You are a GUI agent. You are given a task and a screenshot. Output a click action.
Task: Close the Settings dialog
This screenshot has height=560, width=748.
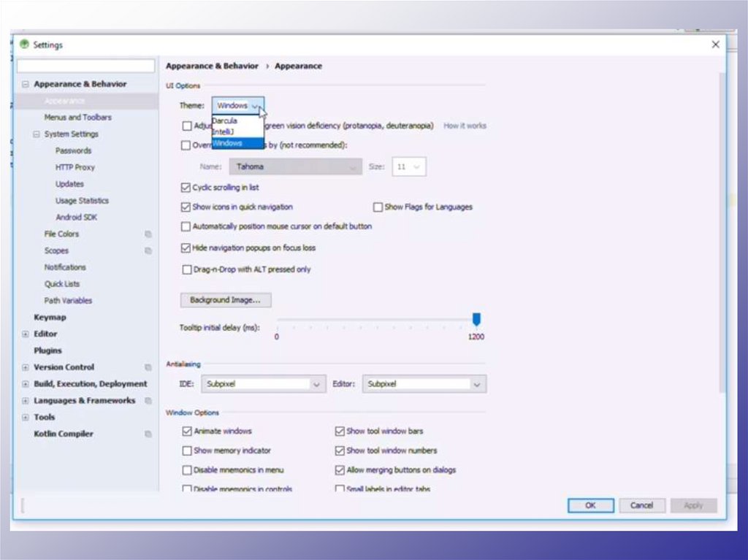[x=715, y=45]
